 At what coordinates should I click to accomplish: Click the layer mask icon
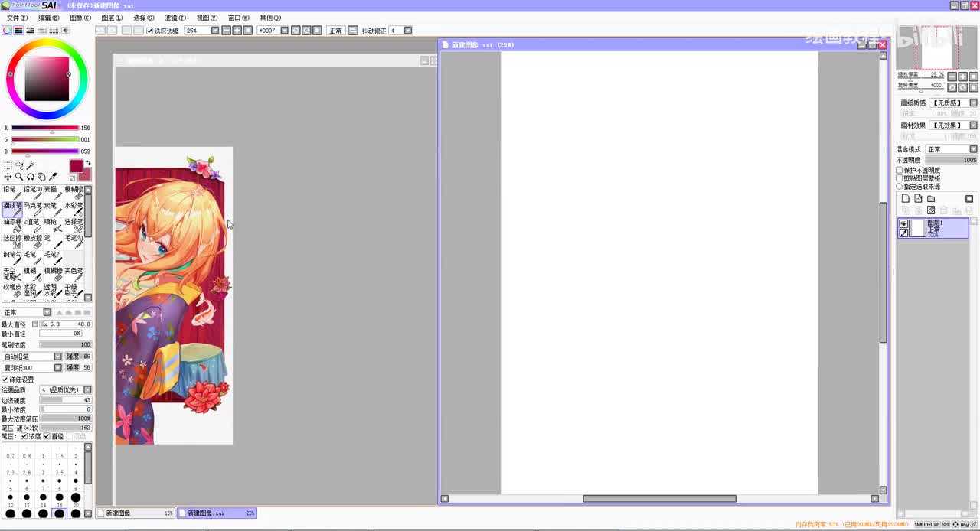[969, 199]
